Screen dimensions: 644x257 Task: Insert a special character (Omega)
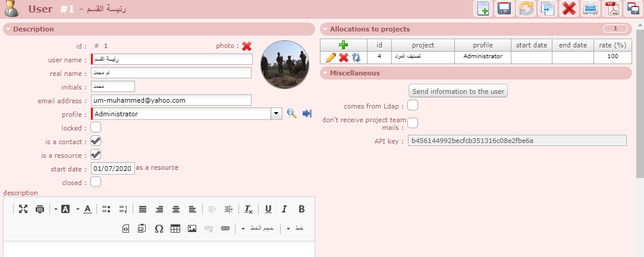[x=159, y=229]
